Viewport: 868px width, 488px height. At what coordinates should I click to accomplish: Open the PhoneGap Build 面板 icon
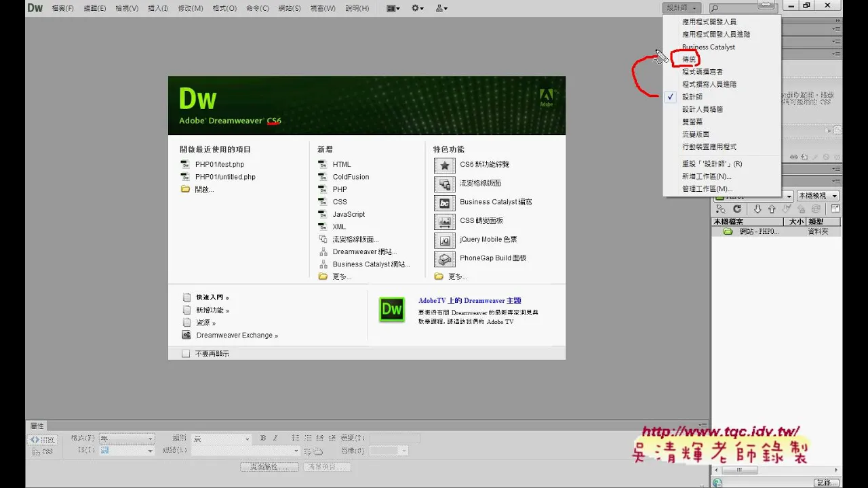(445, 259)
